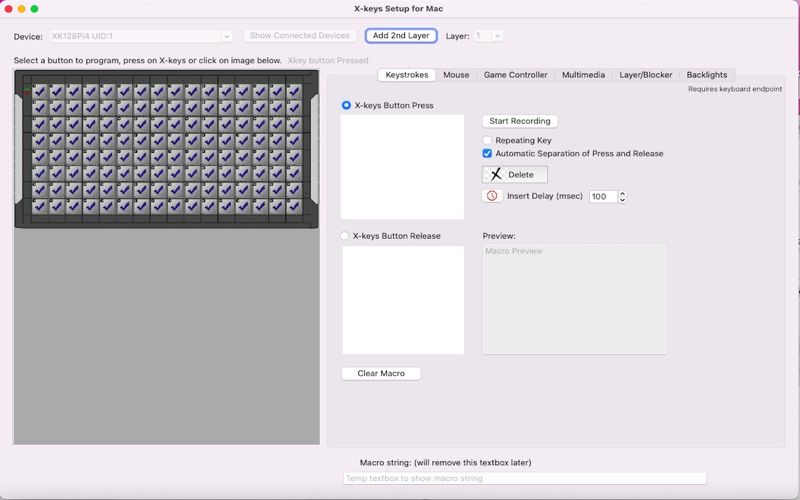Select the top-right key in the X-keys grid

pyautogui.click(x=294, y=91)
